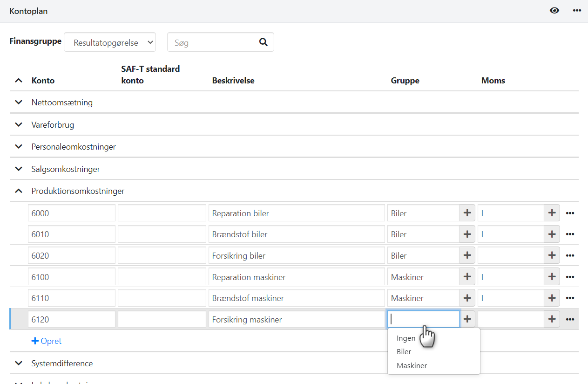This screenshot has width=588, height=384.
Task: Open row options for account 6110
Action: pyautogui.click(x=570, y=298)
